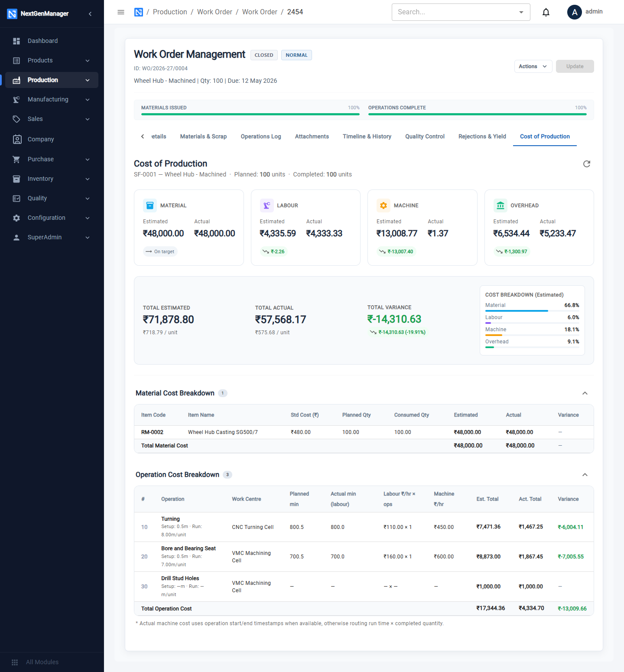Open the Timeline & History tab
Screen dimensions: 624x672
[x=367, y=136]
